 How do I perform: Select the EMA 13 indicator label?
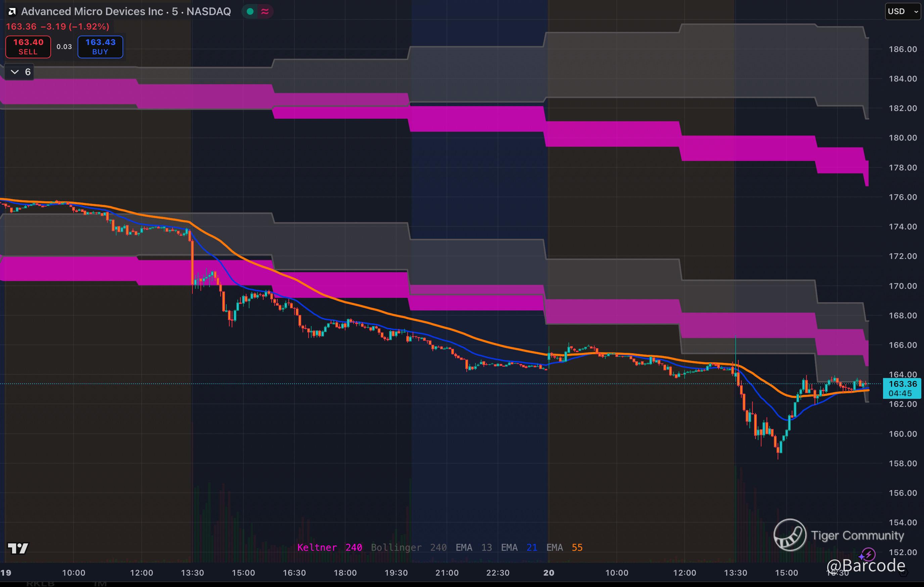[x=473, y=547]
